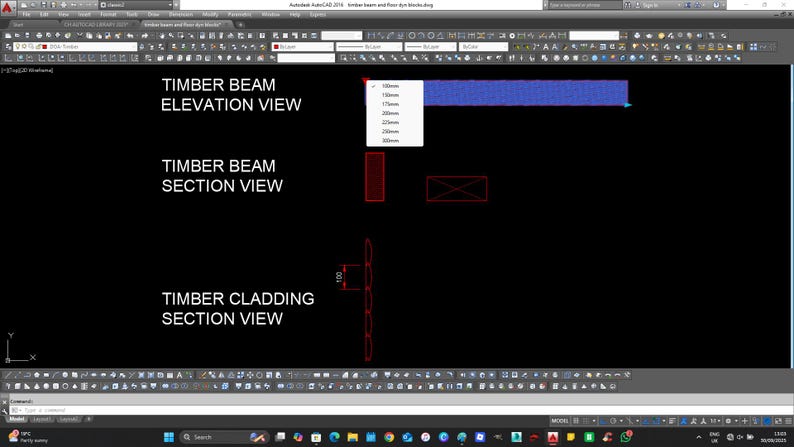Select the Polyline tool in Draw toolbar

point(27,375)
